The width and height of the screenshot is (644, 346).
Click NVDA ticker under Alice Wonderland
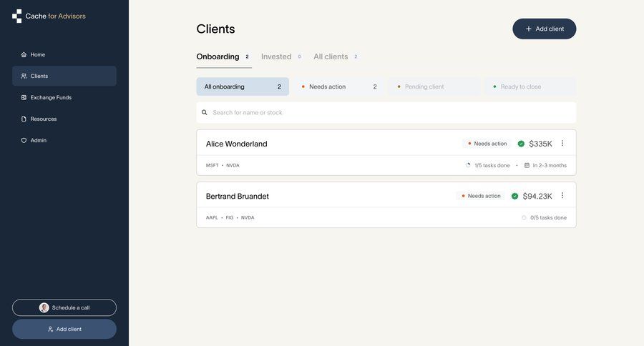point(233,165)
